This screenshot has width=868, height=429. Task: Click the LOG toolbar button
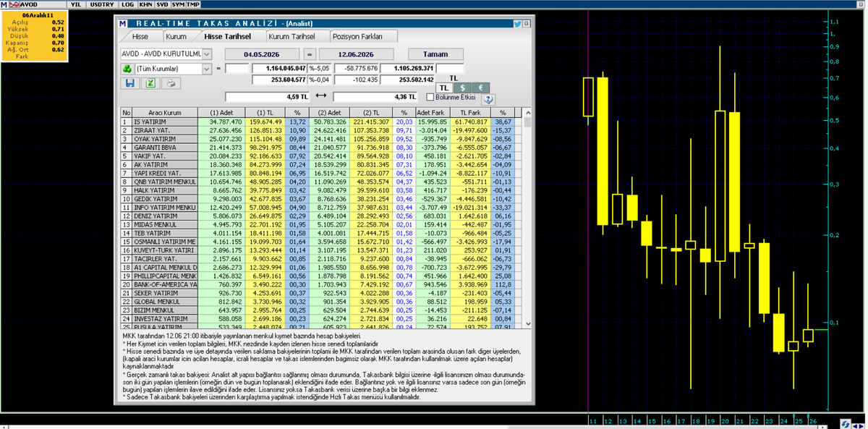point(128,4)
